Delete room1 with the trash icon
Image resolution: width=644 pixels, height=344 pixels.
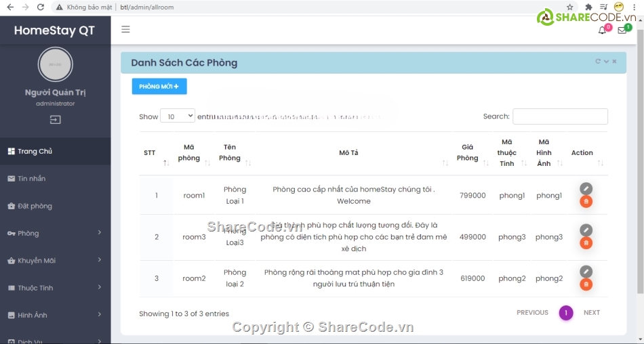coord(586,202)
